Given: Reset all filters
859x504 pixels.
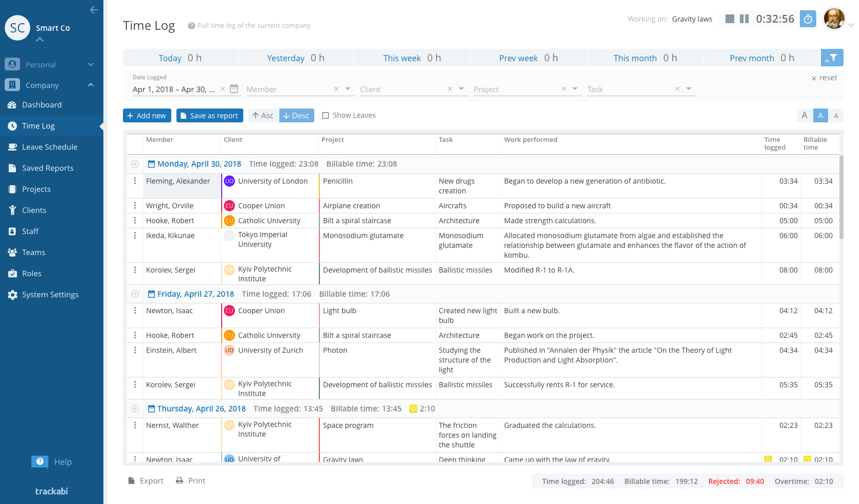Looking at the screenshot, I should pyautogui.click(x=825, y=78).
